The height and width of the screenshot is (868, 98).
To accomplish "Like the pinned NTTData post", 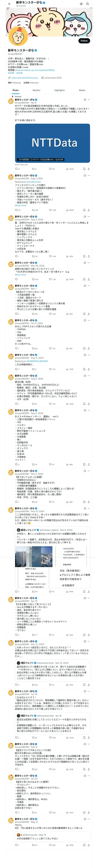I will coord(51,169).
